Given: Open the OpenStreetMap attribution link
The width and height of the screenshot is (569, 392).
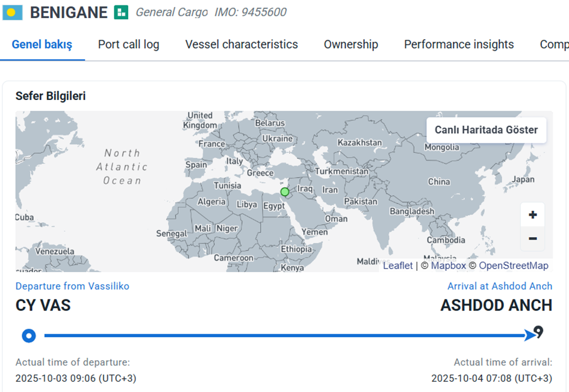Looking at the screenshot, I should [x=513, y=266].
